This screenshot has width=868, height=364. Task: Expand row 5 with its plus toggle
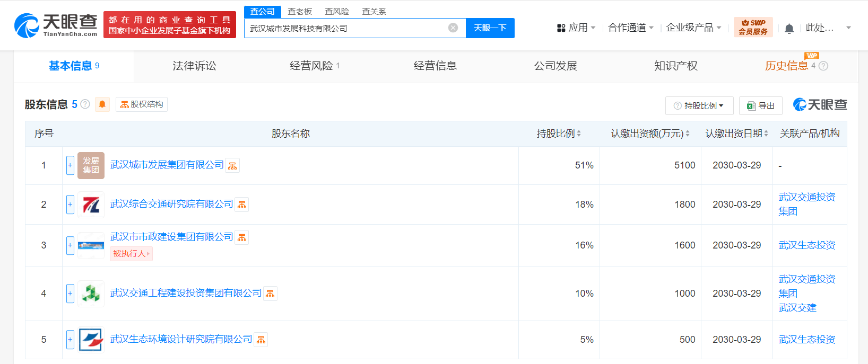[70, 340]
